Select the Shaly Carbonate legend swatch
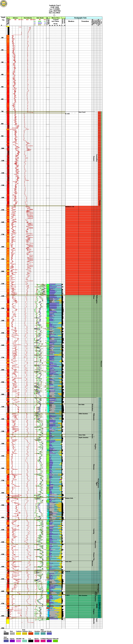Image resolution: width=133 pixels, height=644 pixels. click(43, 634)
